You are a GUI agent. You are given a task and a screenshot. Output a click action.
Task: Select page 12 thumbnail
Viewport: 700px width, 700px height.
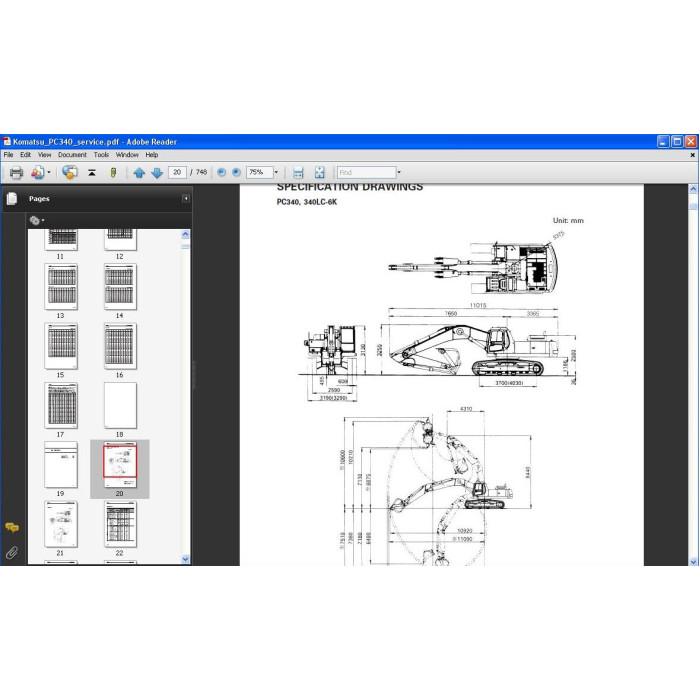click(x=121, y=240)
